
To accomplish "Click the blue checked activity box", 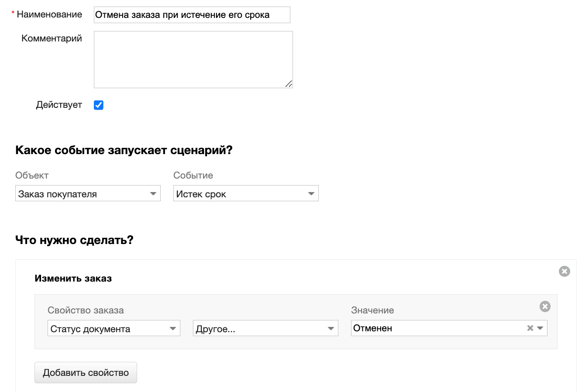I will click(98, 105).
